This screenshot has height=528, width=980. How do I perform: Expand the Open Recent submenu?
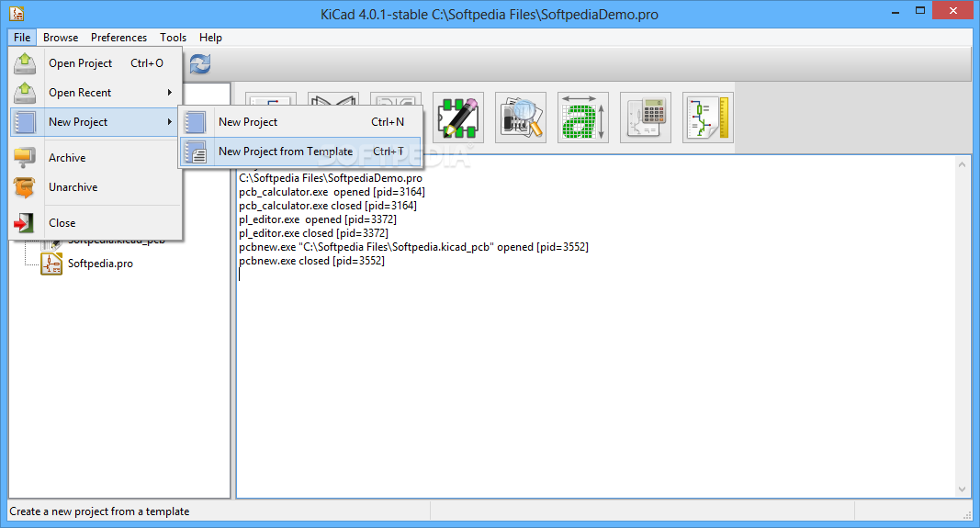click(x=96, y=93)
